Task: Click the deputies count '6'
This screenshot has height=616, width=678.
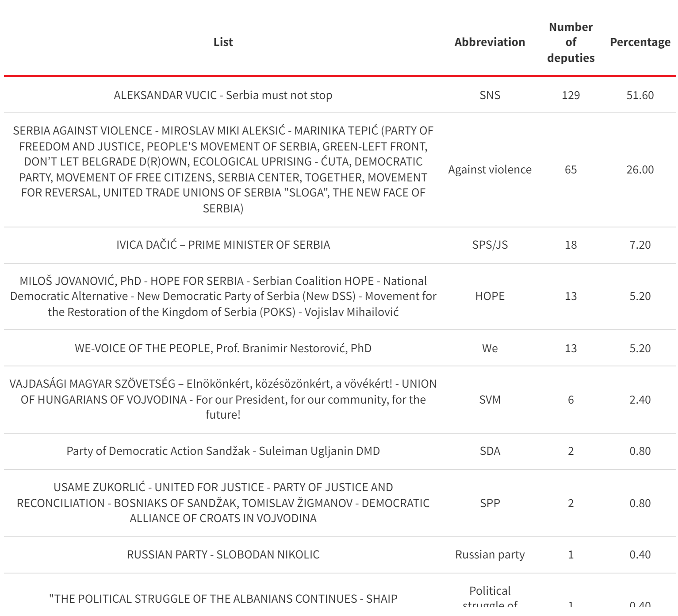Action: tap(571, 400)
